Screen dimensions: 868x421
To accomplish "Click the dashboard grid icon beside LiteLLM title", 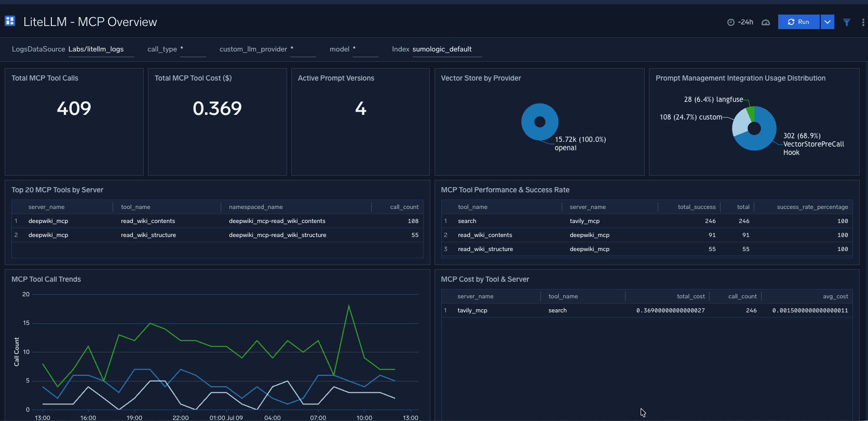I will click(10, 21).
